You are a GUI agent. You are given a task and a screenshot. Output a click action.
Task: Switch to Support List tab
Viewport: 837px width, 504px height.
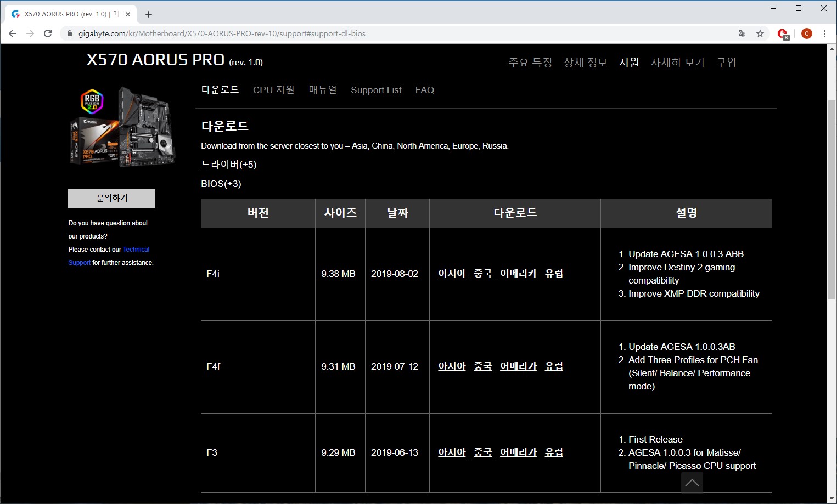[377, 90]
